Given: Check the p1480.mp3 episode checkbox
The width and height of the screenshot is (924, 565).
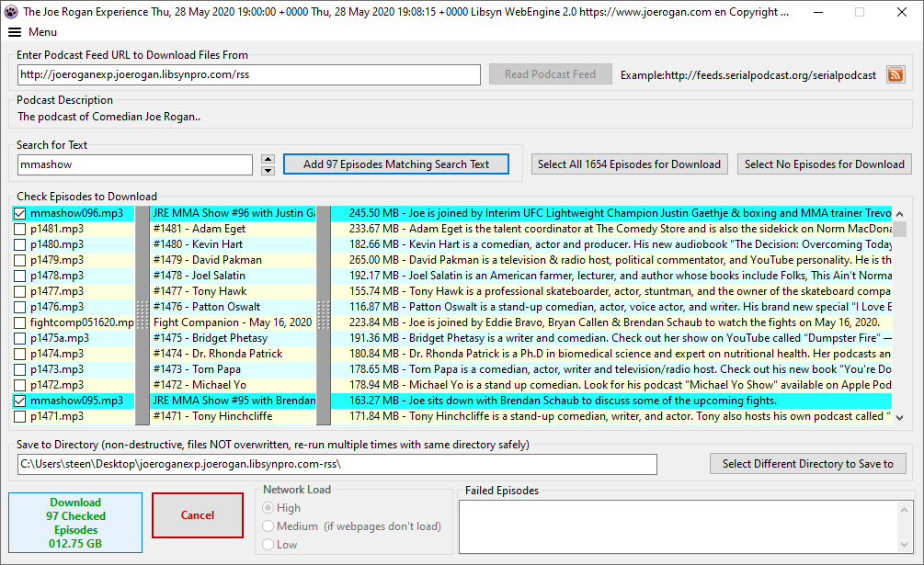Looking at the screenshot, I should [19, 244].
